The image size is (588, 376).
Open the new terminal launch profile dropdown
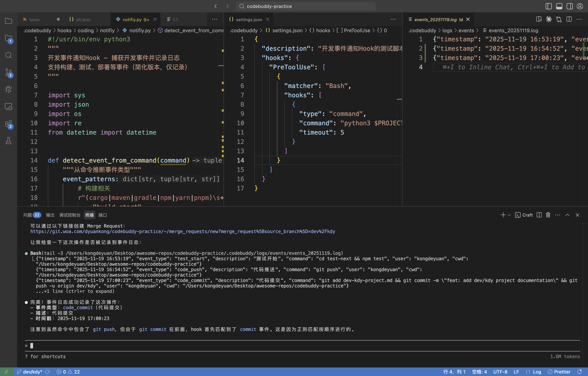tap(509, 215)
